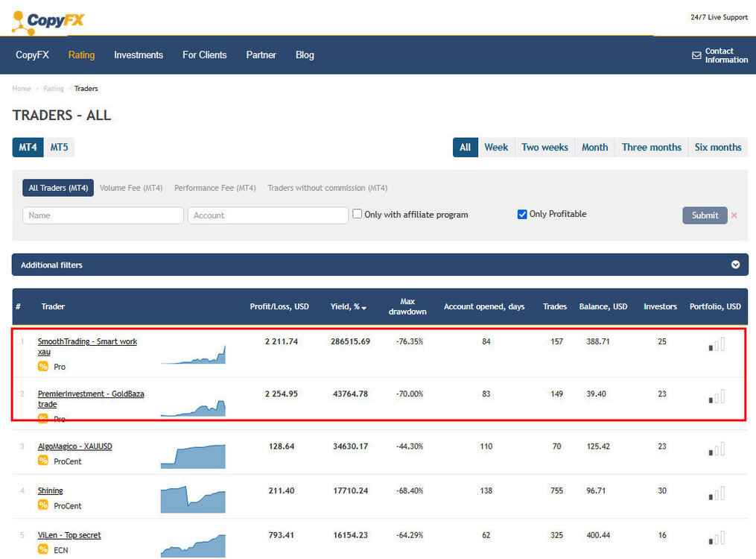The height and width of the screenshot is (559, 756).
Task: Sort by Yield % column header
Action: [x=348, y=307]
